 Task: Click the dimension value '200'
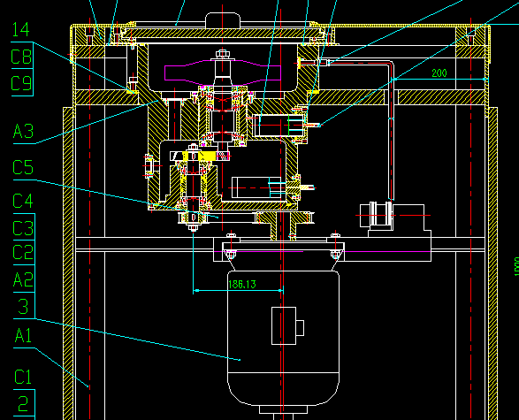[439, 73]
